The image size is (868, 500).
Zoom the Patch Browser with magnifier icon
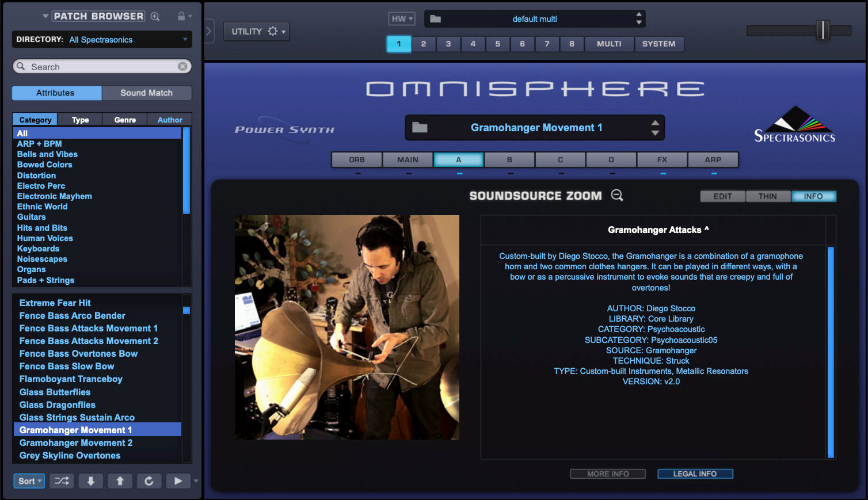[155, 16]
